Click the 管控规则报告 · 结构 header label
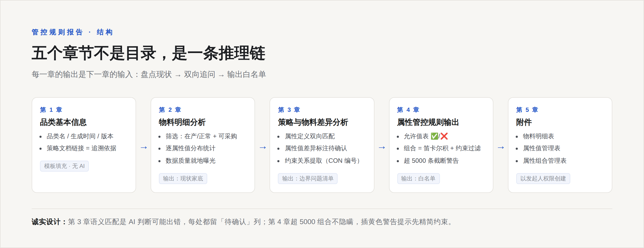 coord(72,32)
